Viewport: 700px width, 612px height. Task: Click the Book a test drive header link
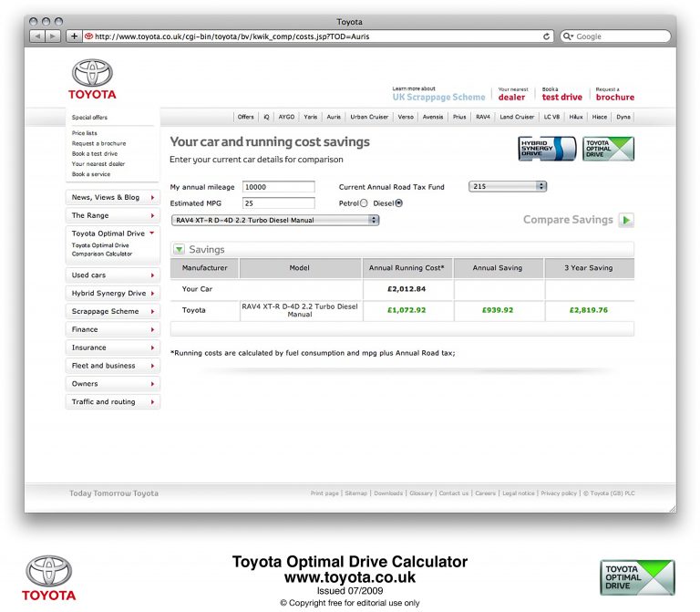pos(561,94)
